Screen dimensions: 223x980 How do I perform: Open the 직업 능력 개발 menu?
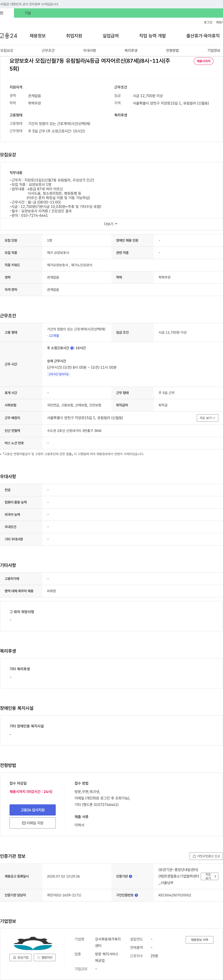pyautogui.click(x=152, y=36)
